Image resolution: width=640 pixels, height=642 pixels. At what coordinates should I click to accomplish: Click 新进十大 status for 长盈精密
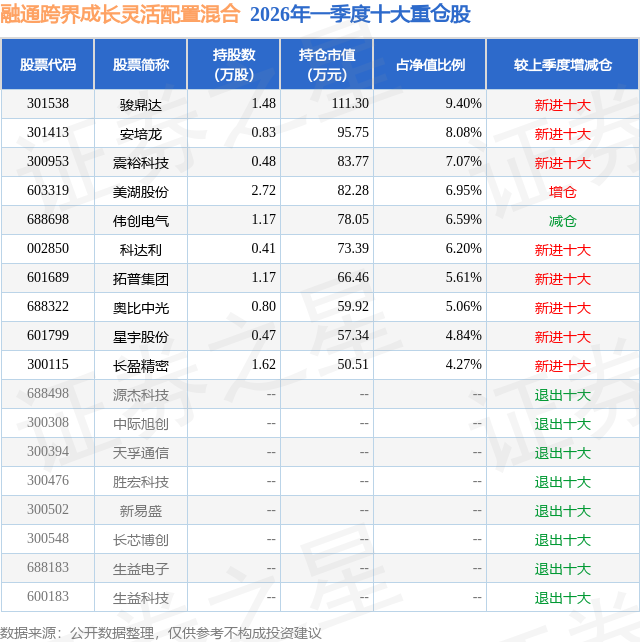click(x=563, y=366)
